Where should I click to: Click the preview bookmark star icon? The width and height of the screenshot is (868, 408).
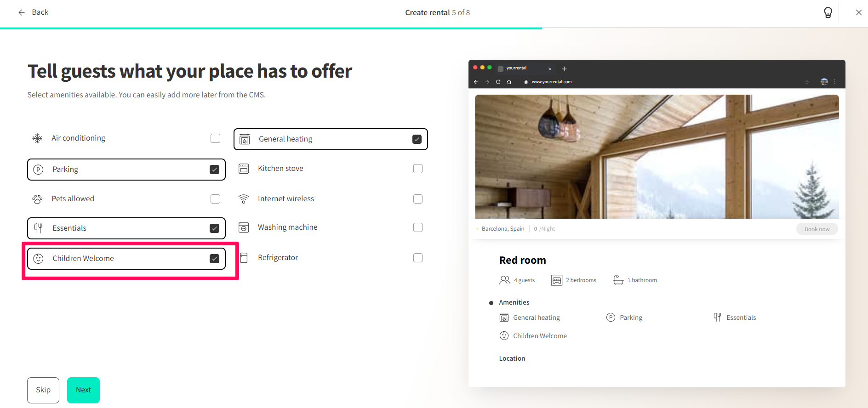[x=807, y=82]
